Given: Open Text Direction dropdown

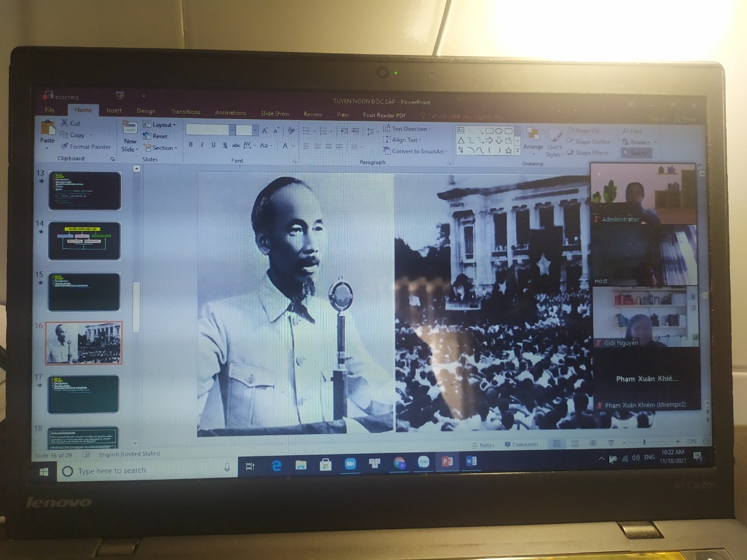Looking at the screenshot, I should (x=407, y=129).
